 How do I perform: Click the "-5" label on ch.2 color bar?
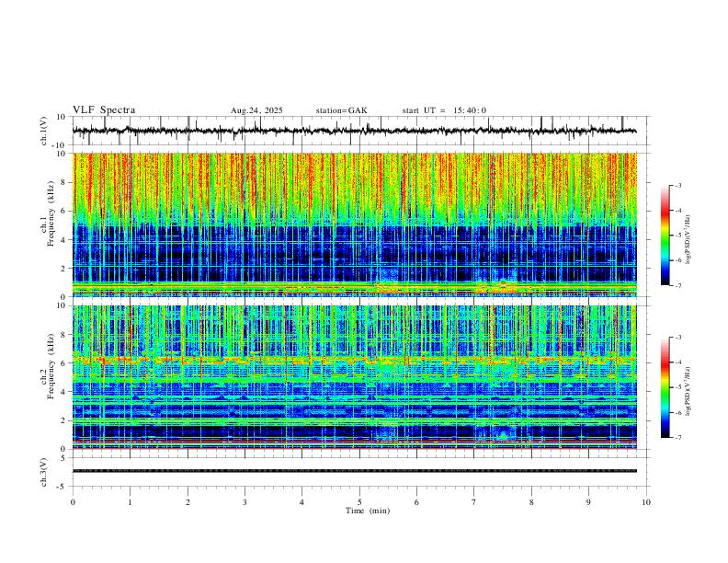click(677, 387)
